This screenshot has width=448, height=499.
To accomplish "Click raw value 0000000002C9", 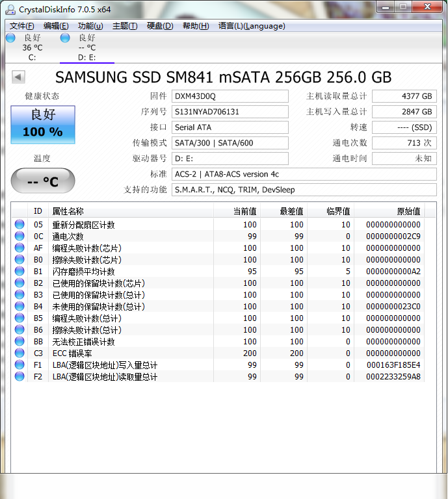I will coord(393,236).
